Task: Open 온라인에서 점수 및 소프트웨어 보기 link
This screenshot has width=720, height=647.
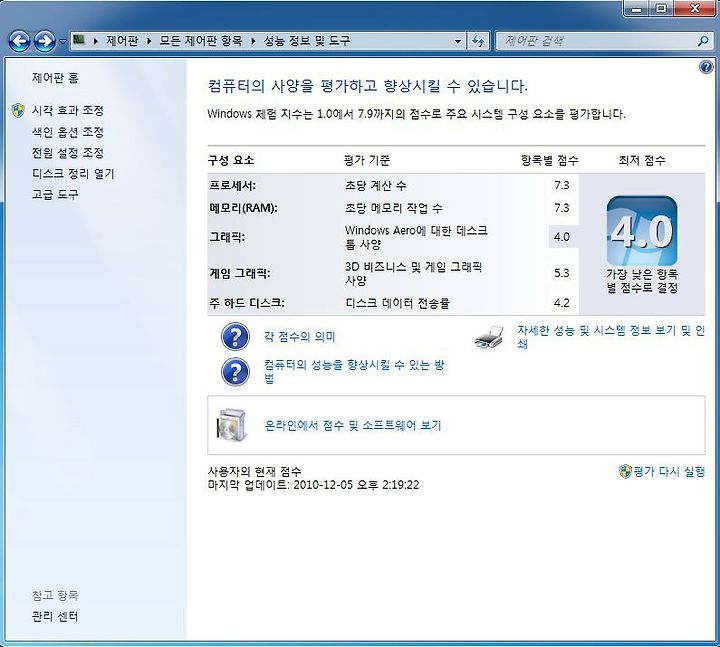Action: pos(353,425)
